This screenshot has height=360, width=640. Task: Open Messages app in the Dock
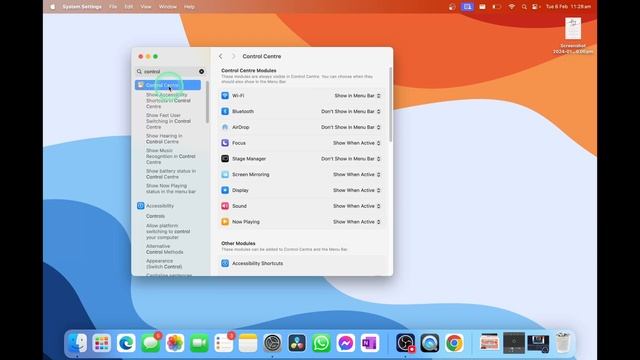coord(151,343)
